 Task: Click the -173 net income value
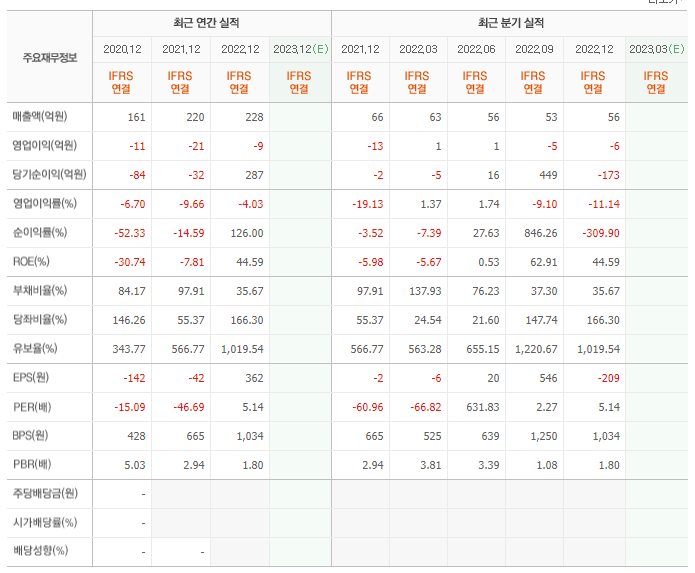point(608,175)
